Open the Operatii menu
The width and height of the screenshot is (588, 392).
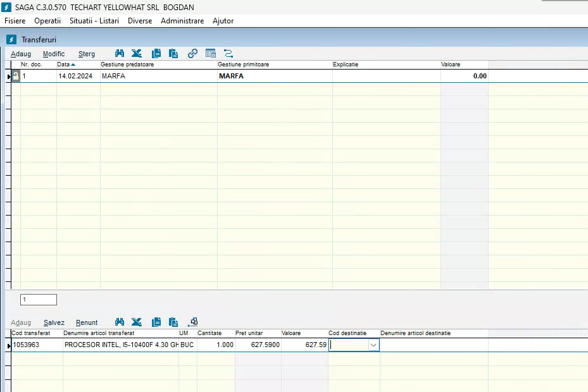[x=47, y=21]
